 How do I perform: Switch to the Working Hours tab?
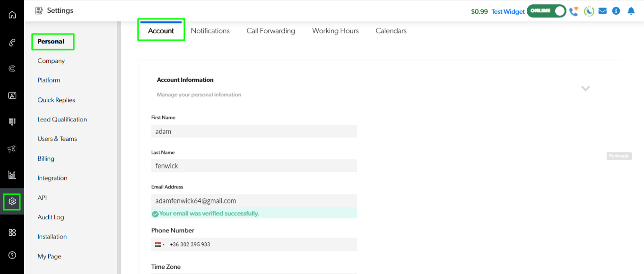point(335,31)
